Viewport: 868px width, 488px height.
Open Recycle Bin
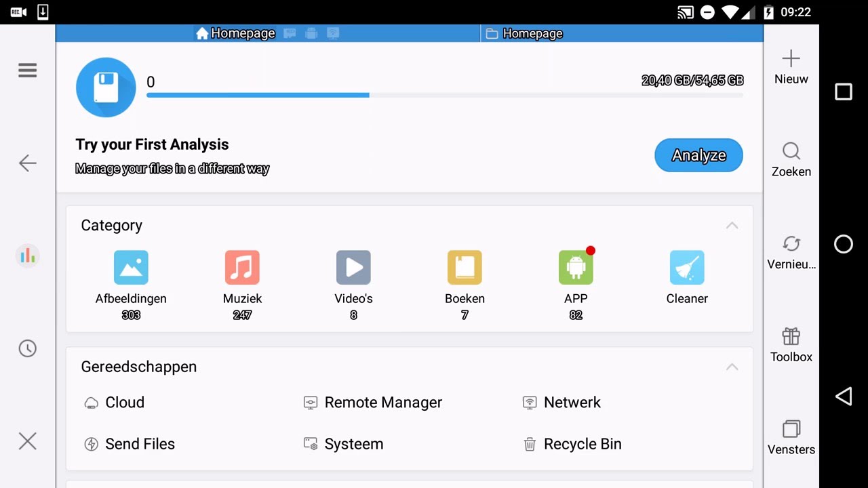[x=572, y=444]
